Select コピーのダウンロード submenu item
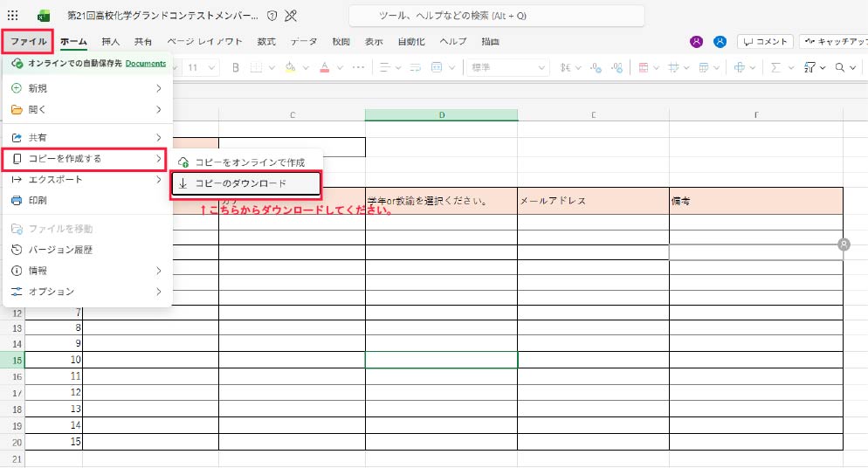The width and height of the screenshot is (868, 468). tap(246, 183)
